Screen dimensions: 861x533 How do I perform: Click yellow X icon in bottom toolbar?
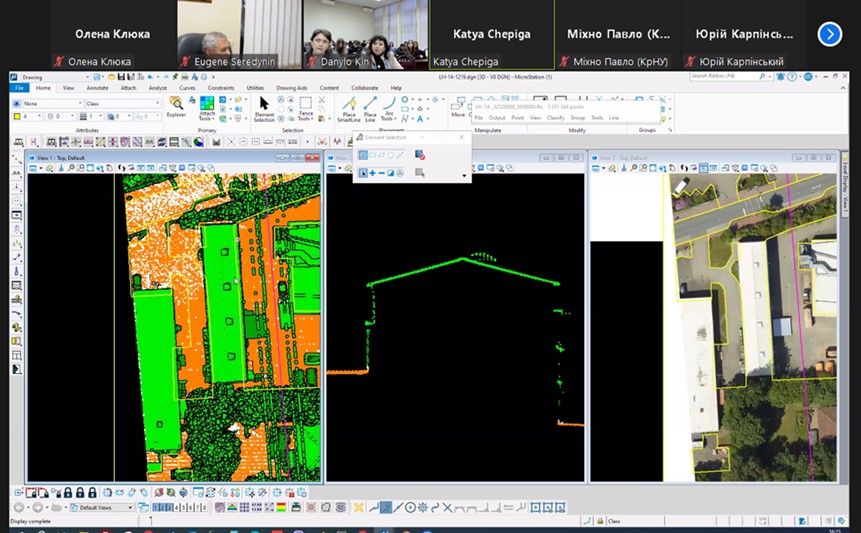click(359, 508)
